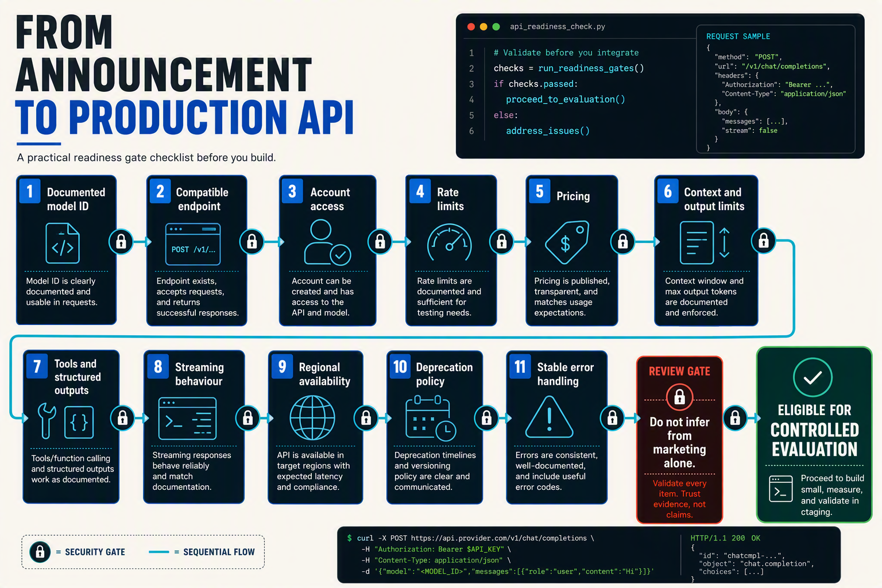The image size is (882, 588).
Task: Click the practical readiness gate checklist subtitle
Action: (x=146, y=158)
